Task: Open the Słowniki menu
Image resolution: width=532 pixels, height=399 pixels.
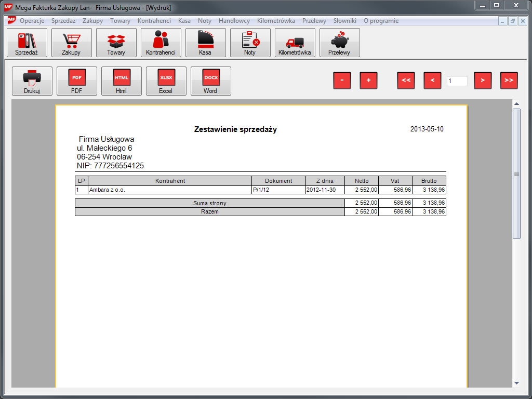Action: coord(345,21)
